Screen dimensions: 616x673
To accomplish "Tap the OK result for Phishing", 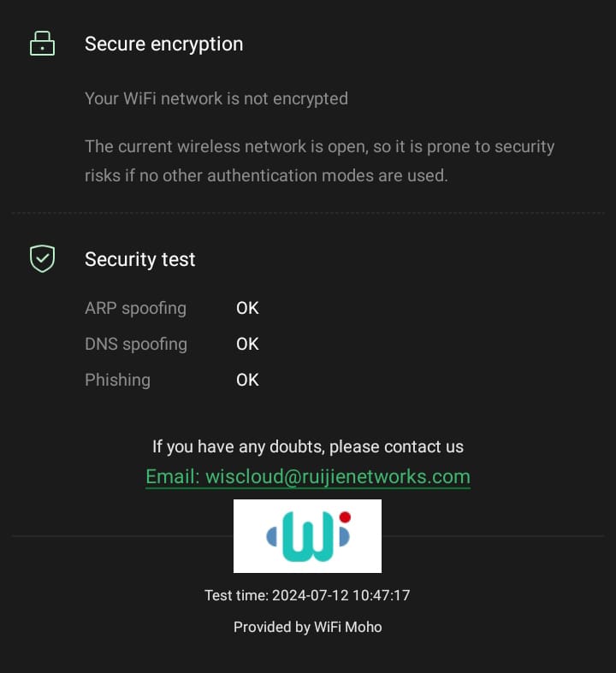I will point(247,380).
